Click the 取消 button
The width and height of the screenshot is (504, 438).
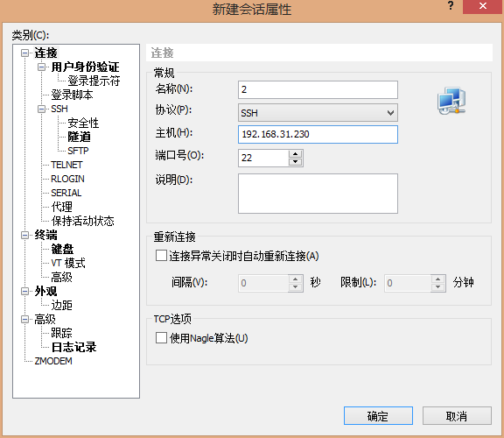[457, 416]
